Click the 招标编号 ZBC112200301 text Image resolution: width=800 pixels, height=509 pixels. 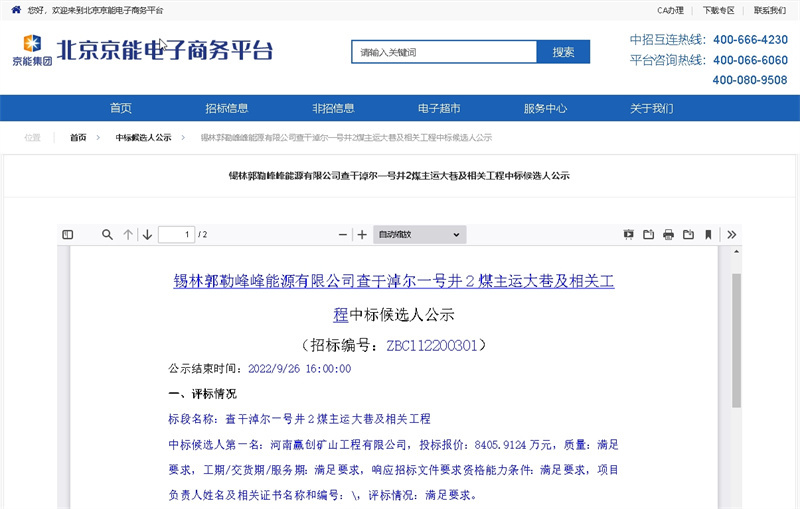[x=393, y=346]
